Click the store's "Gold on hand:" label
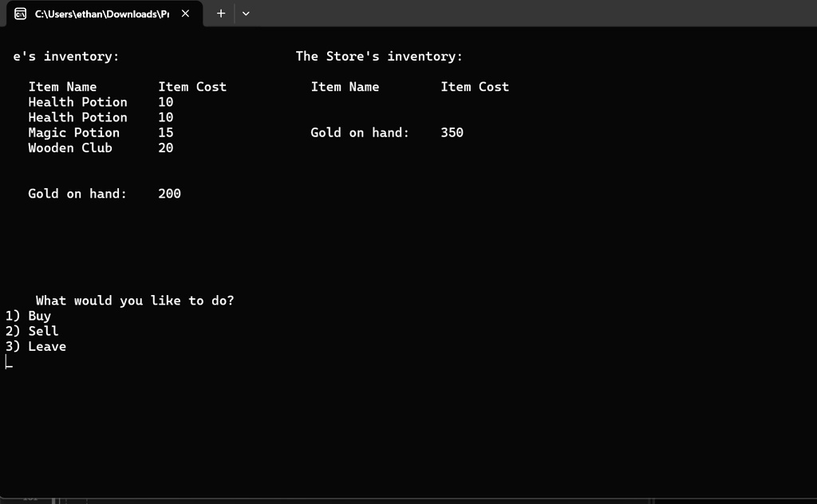Screen dimensions: 817x504 tap(360, 132)
